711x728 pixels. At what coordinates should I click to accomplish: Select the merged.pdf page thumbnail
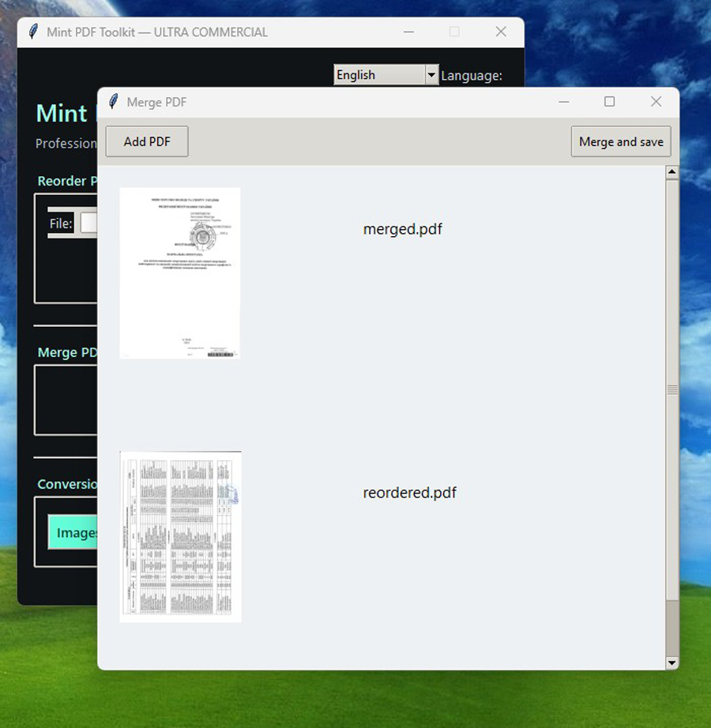coord(179,272)
